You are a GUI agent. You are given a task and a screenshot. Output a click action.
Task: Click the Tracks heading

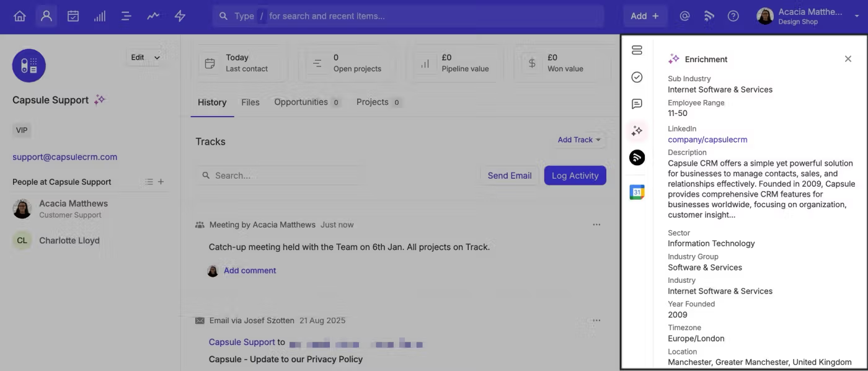211,141
